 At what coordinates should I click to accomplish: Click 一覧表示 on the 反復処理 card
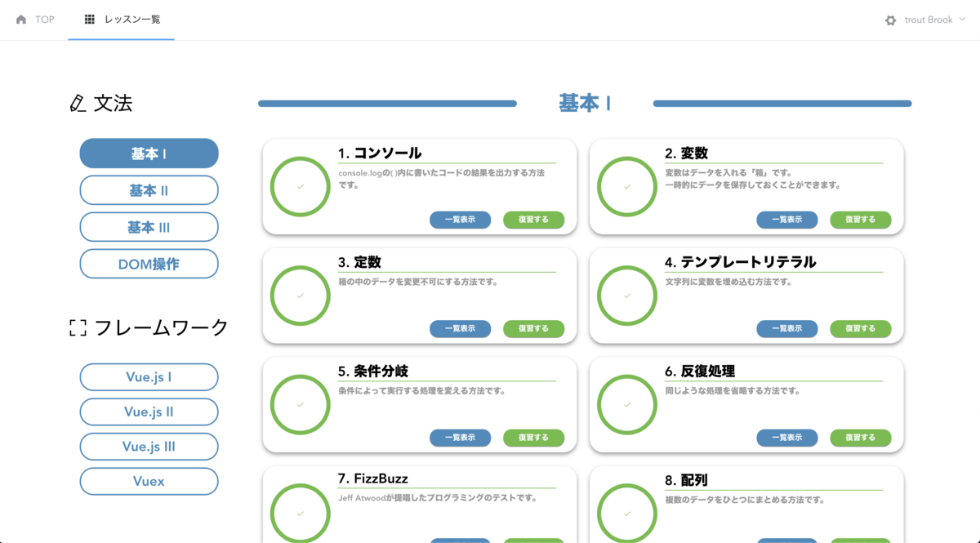(787, 438)
